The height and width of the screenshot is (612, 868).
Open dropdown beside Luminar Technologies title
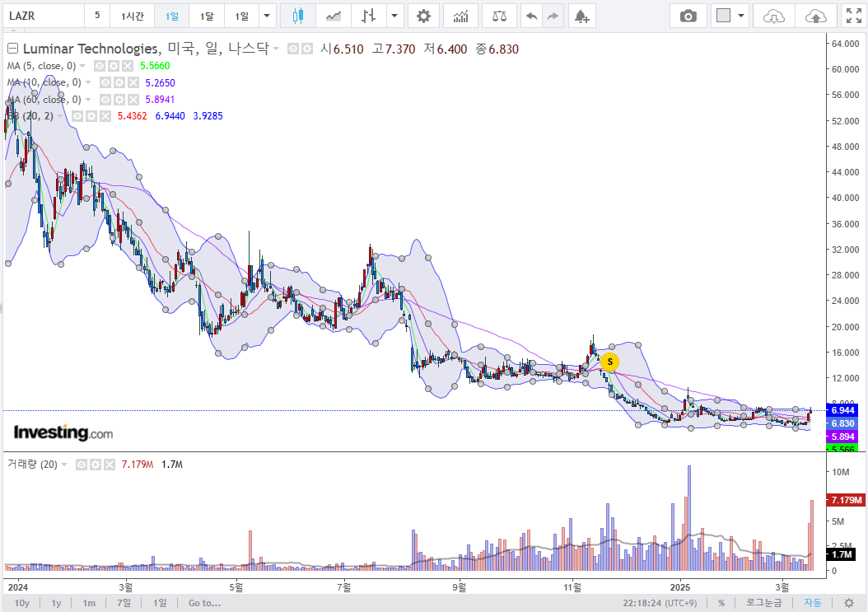point(276,49)
